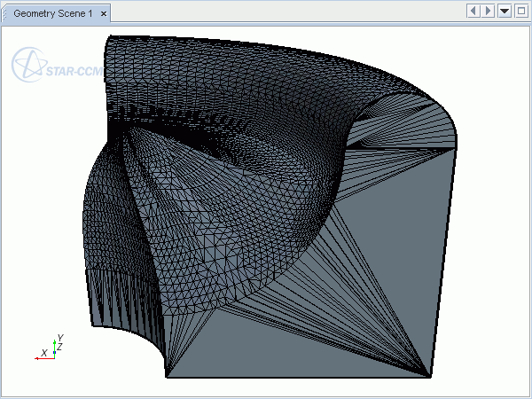Screen dimensions: 532x399
Task: Close the Geometry Scene 1 tab
Action: coord(104,14)
